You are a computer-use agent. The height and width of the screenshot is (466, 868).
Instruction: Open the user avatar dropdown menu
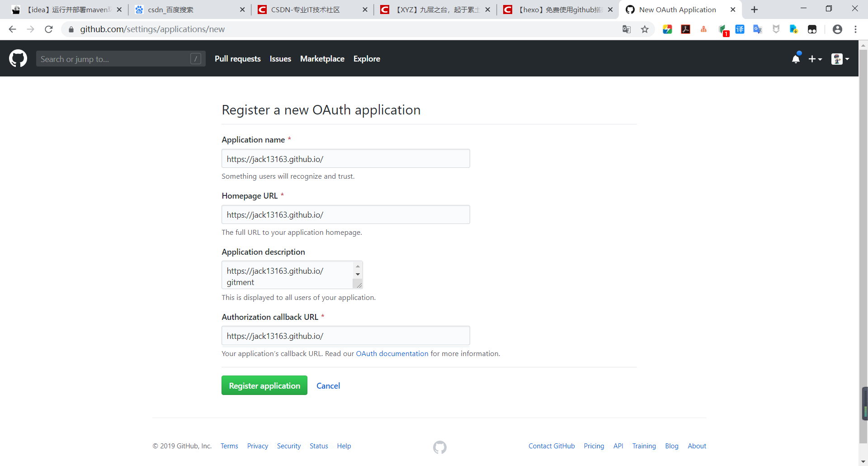(x=840, y=59)
